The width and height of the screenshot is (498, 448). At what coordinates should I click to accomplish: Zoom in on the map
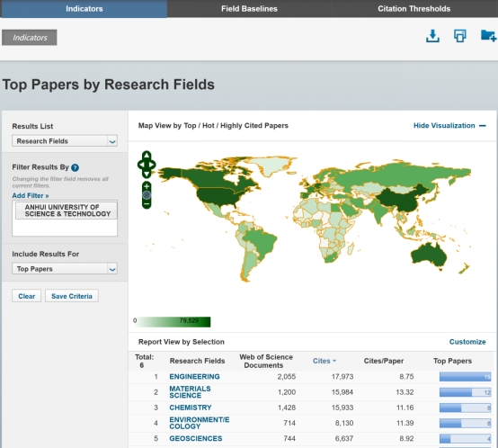(x=147, y=186)
